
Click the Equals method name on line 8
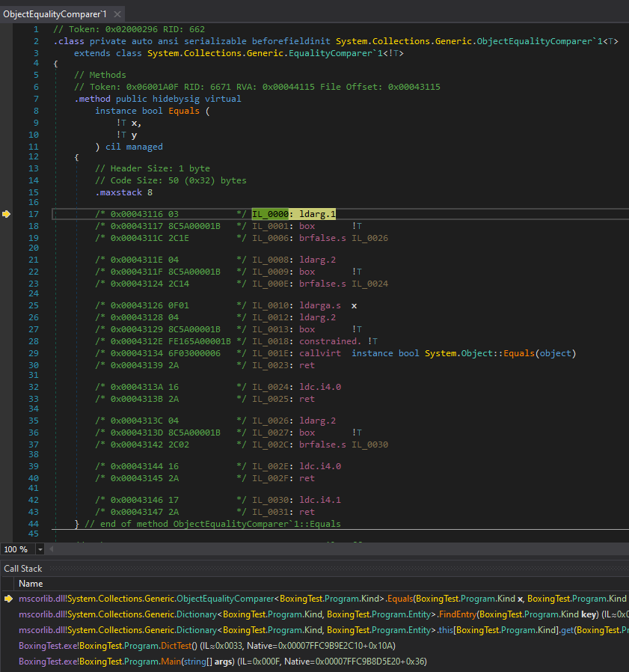[184, 111]
